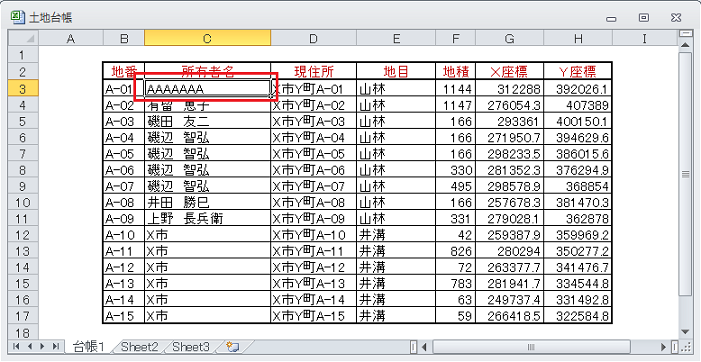Click the vertical scrollbar thumb

[685, 173]
